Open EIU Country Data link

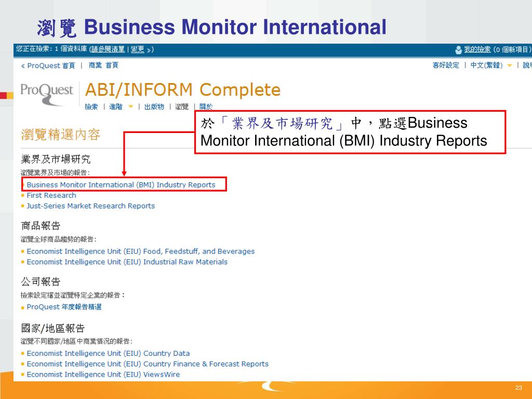coord(108,353)
